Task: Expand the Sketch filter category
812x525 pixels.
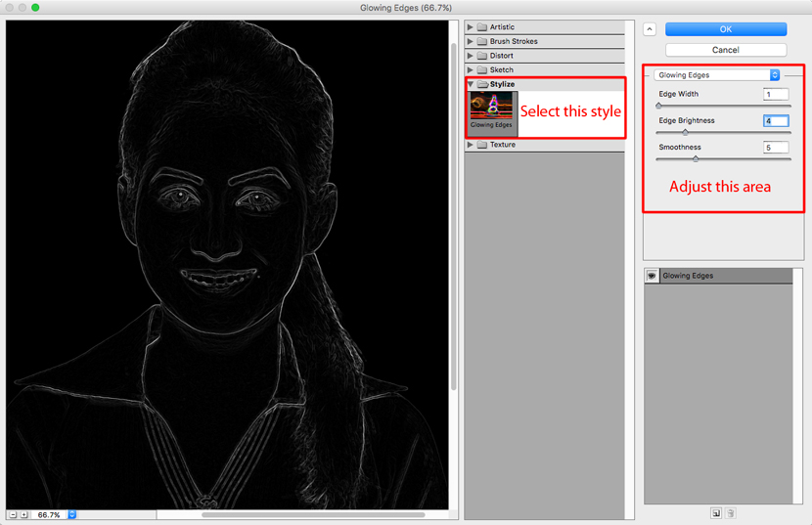Action: pos(471,70)
